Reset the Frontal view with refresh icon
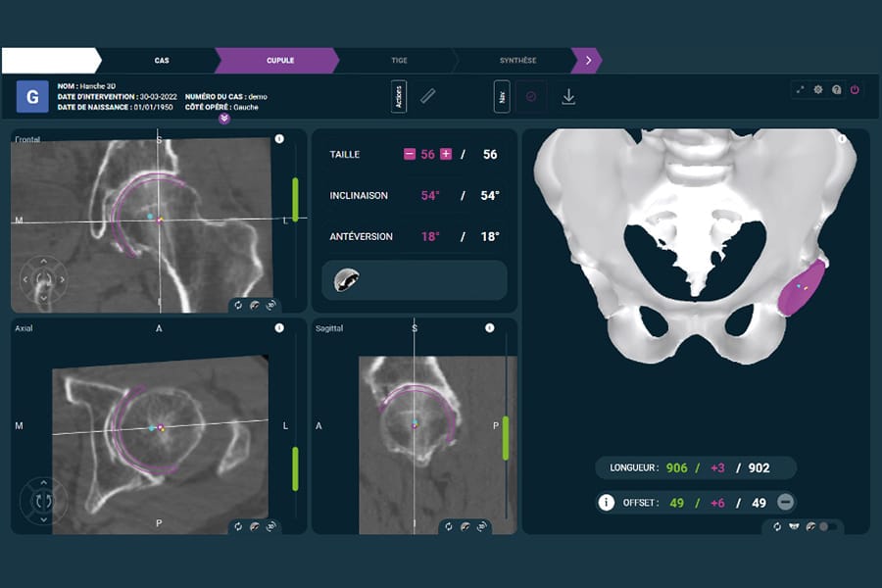Viewport: 882px width, 588px height. (238, 305)
